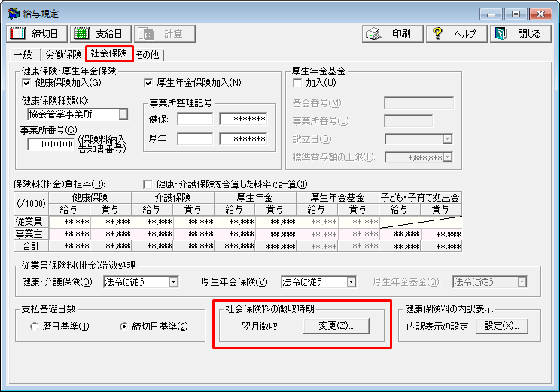Click the 給与規定 title bar app icon
The width and height of the screenshot is (560, 392).
tap(13, 14)
